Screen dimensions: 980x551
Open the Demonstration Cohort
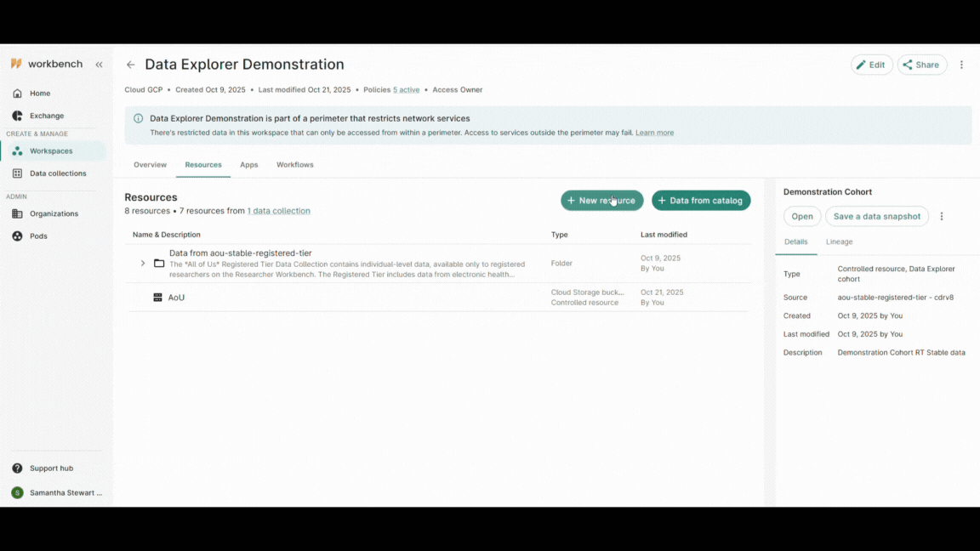click(x=802, y=216)
